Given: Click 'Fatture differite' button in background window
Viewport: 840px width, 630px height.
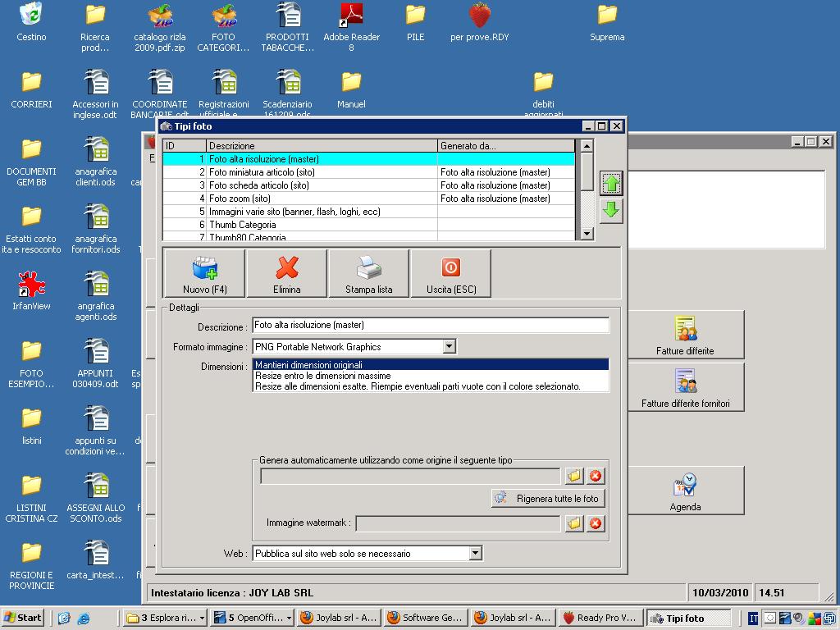Looking at the screenshot, I should tap(685, 335).
